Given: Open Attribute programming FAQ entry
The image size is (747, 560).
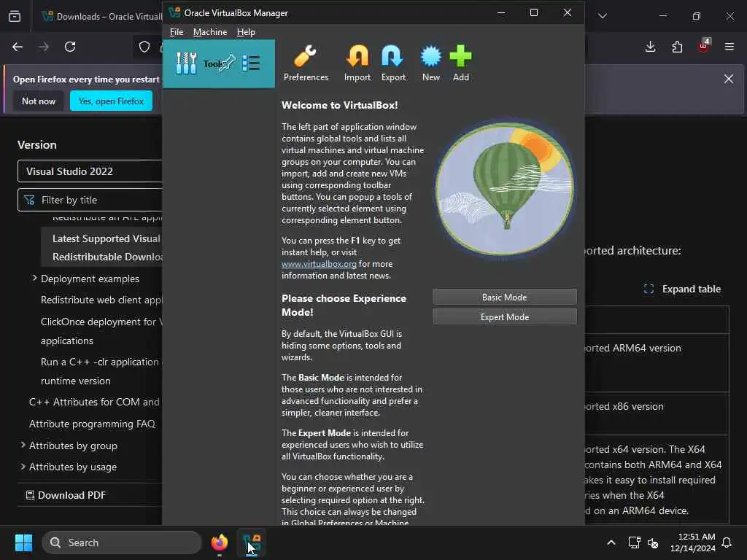Looking at the screenshot, I should [x=92, y=424].
